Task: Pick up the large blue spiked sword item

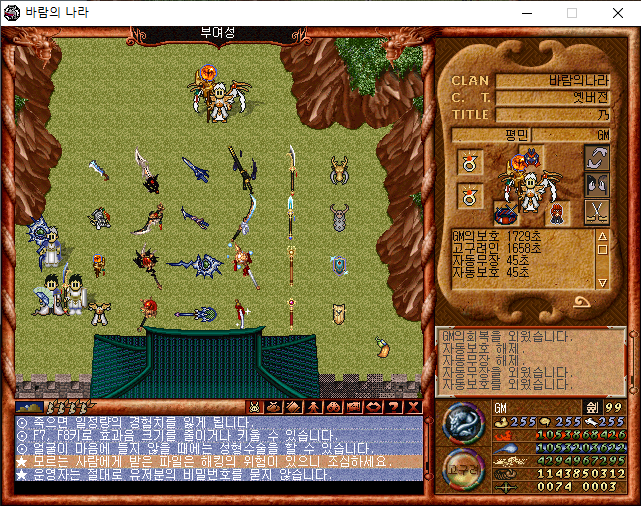Action: 195,266
